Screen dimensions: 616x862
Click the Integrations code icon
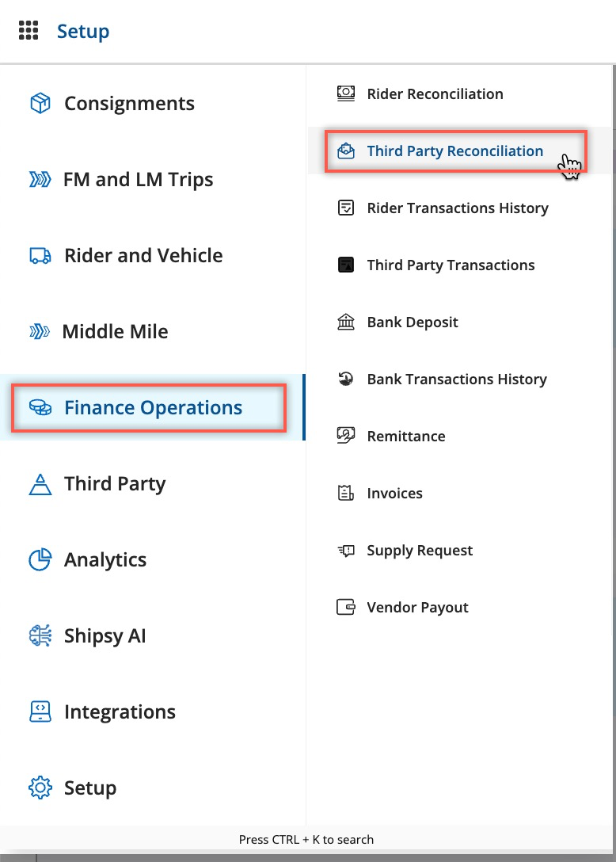40,712
